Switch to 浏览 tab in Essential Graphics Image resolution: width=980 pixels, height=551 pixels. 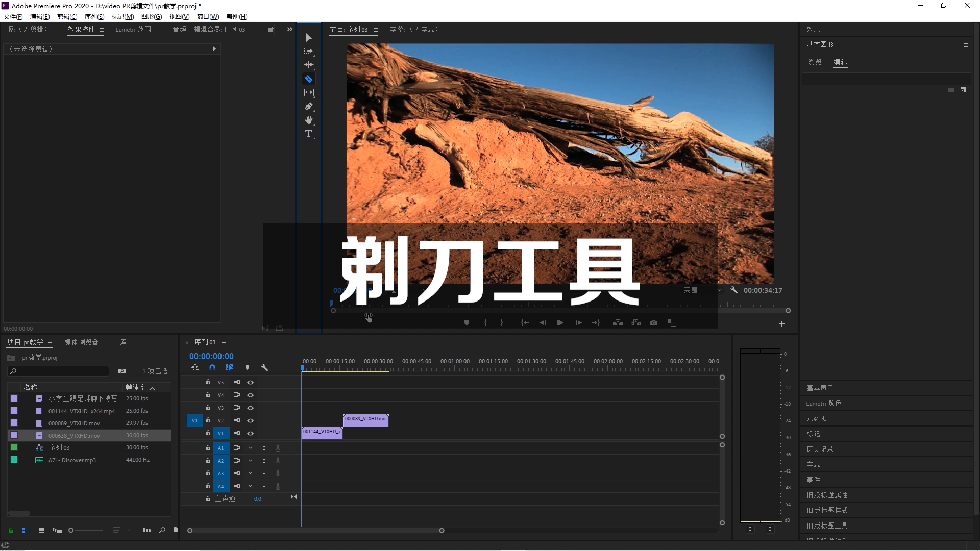click(815, 62)
